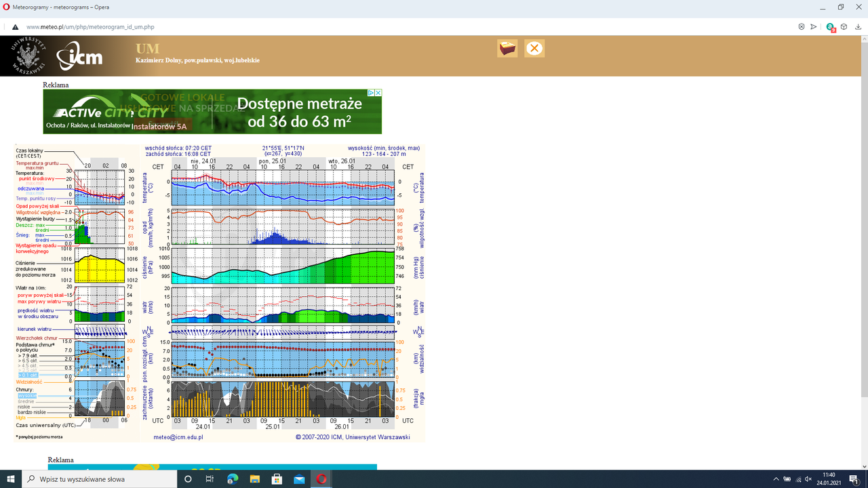Click the 'UM' model heading
Screen dimensions: 868x488
tap(147, 49)
